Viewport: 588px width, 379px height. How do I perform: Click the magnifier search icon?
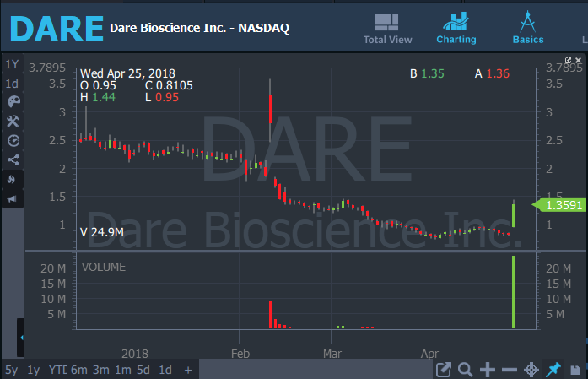[465, 370]
